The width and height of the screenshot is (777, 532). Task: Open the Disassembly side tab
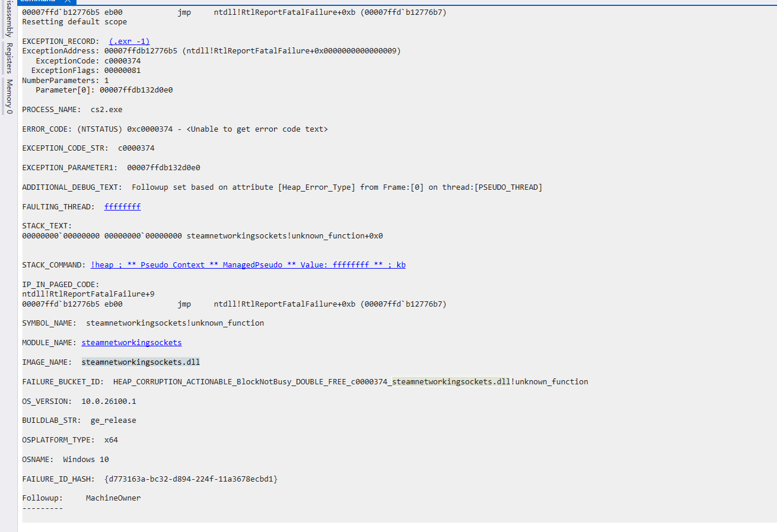click(9, 19)
